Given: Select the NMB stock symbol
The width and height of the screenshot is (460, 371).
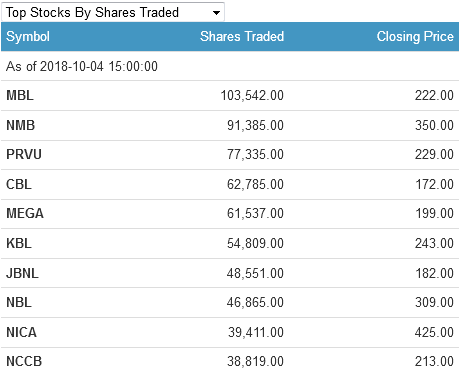Looking at the screenshot, I should 21,125.
